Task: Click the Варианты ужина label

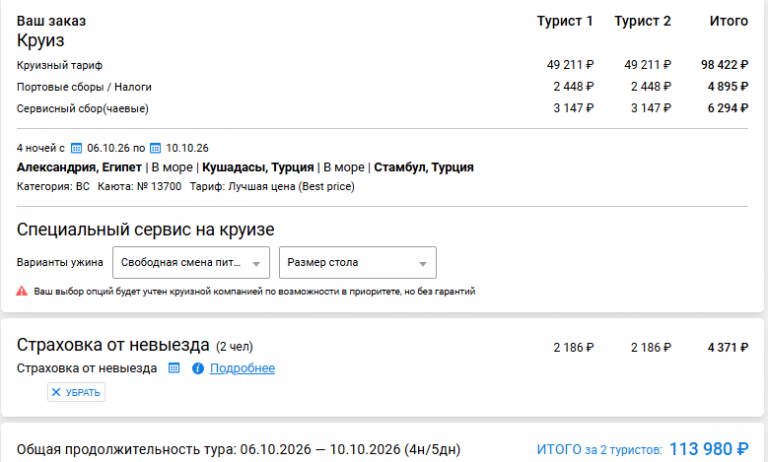Action: tap(60, 263)
